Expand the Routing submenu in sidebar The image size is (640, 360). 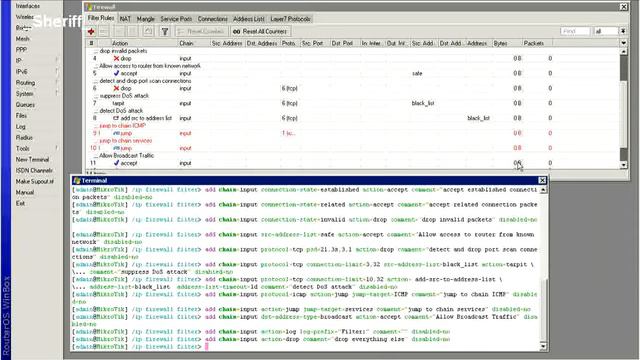pos(56,82)
